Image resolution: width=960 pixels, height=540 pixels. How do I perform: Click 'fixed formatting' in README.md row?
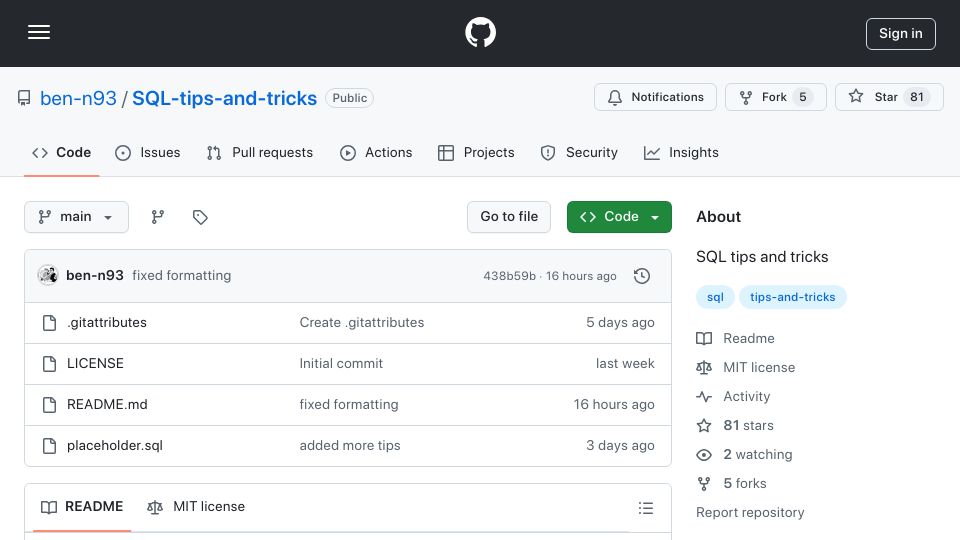click(x=349, y=405)
